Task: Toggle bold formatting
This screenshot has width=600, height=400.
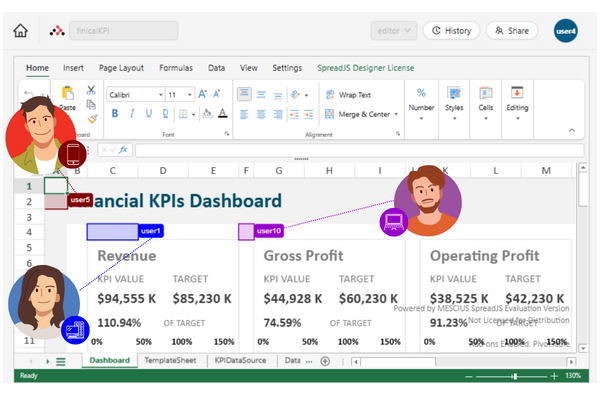Action: [115, 114]
